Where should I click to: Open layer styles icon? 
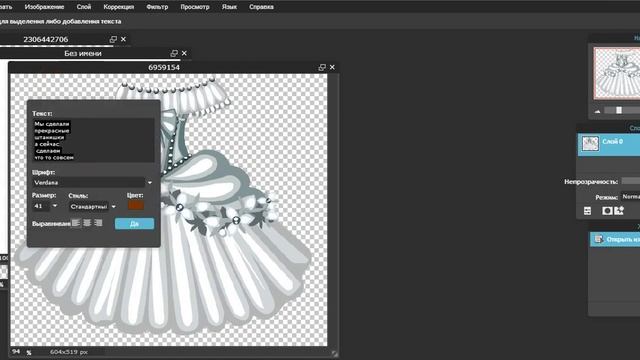[x=619, y=211]
